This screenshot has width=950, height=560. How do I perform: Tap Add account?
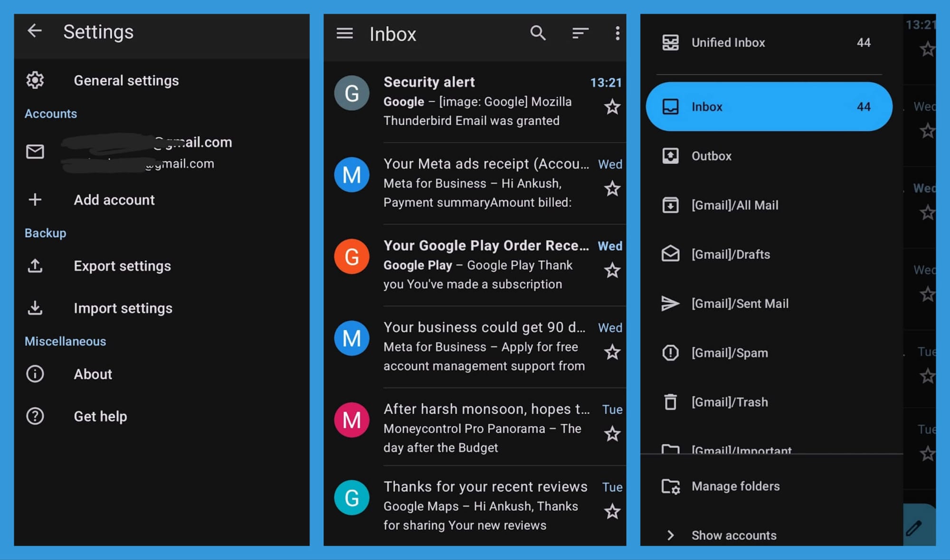tap(114, 200)
